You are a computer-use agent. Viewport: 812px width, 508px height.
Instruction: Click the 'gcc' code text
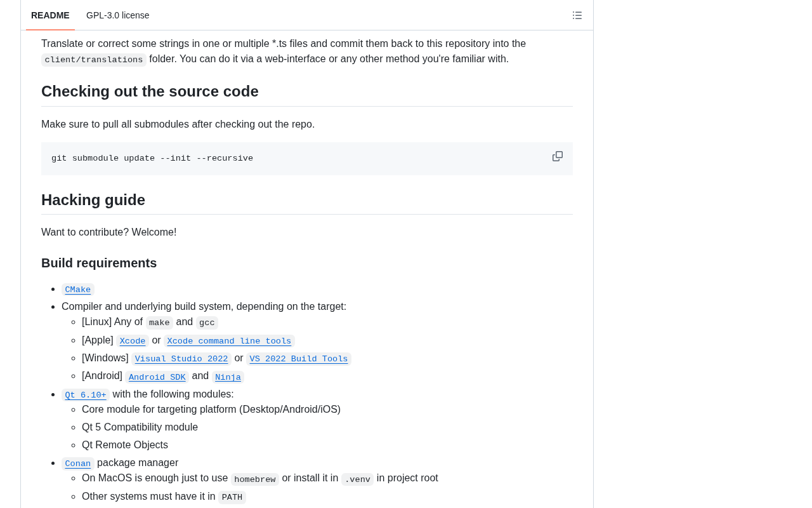tap(207, 323)
